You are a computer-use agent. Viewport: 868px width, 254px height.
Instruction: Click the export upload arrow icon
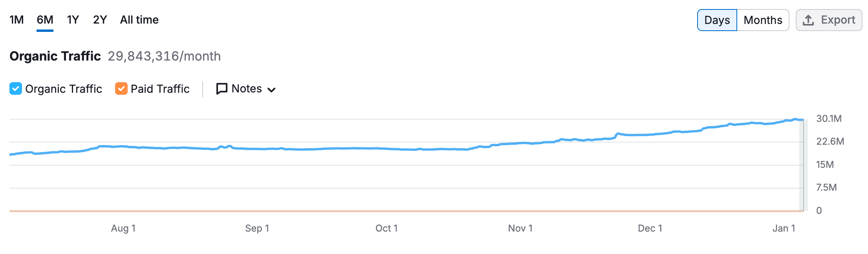pos(808,20)
